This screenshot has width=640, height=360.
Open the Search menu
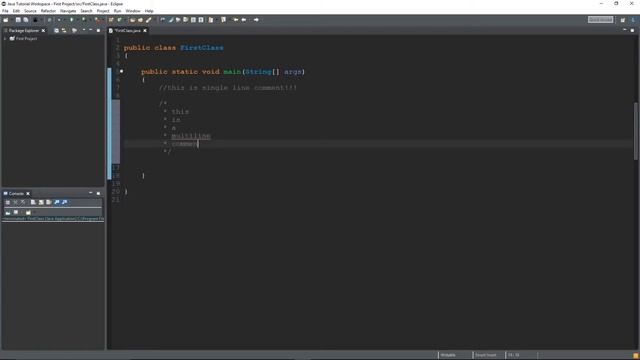[x=86, y=11]
